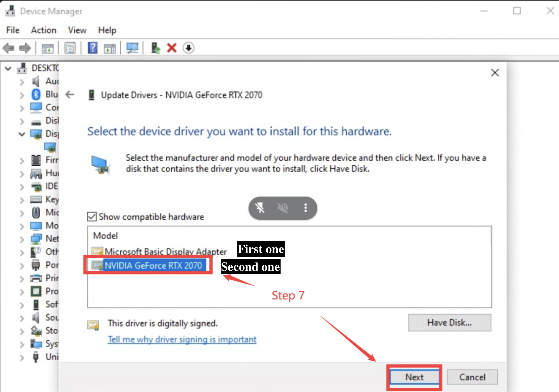This screenshot has height=392, width=559.
Task: Click the Cancel button
Action: point(472,377)
